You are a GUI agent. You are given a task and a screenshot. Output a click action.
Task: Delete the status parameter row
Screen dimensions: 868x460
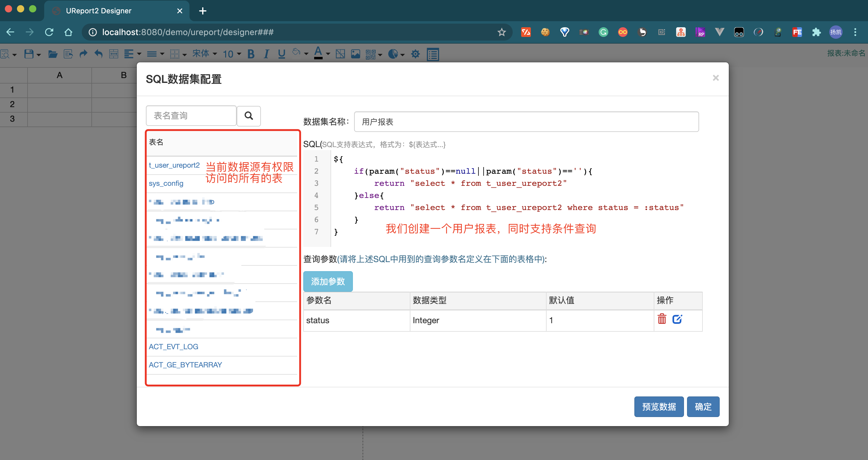662,319
